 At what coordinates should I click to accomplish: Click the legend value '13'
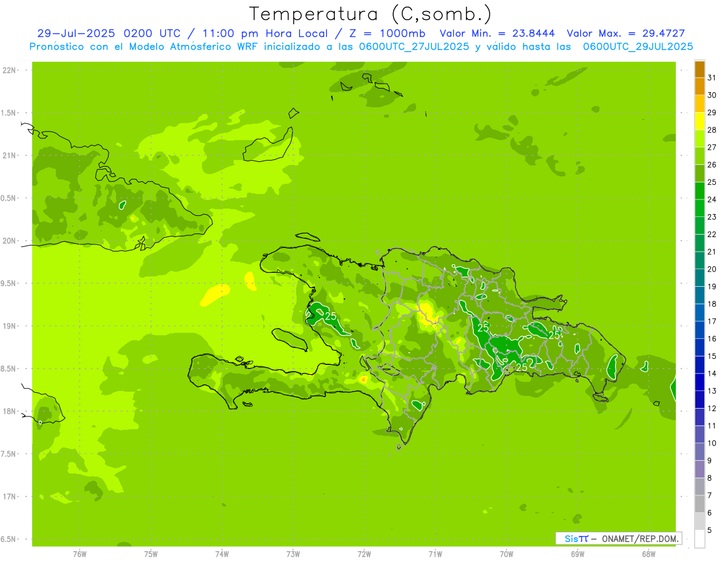[x=712, y=391]
